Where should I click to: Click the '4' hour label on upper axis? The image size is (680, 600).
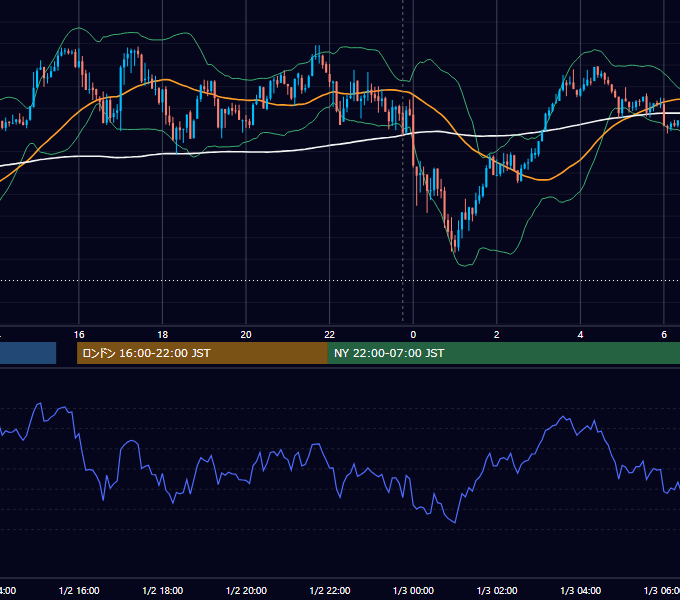(580, 335)
